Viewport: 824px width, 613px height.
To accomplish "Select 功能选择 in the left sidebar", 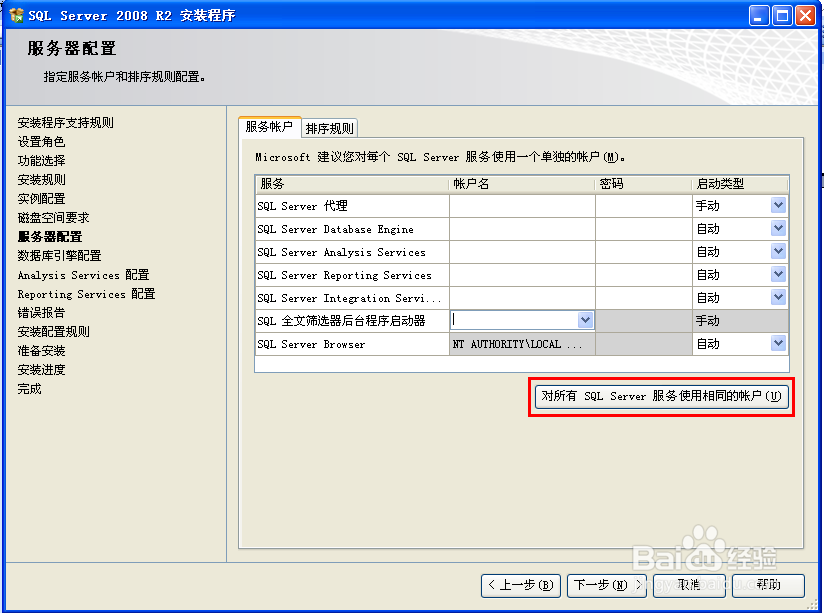I will tap(40, 163).
